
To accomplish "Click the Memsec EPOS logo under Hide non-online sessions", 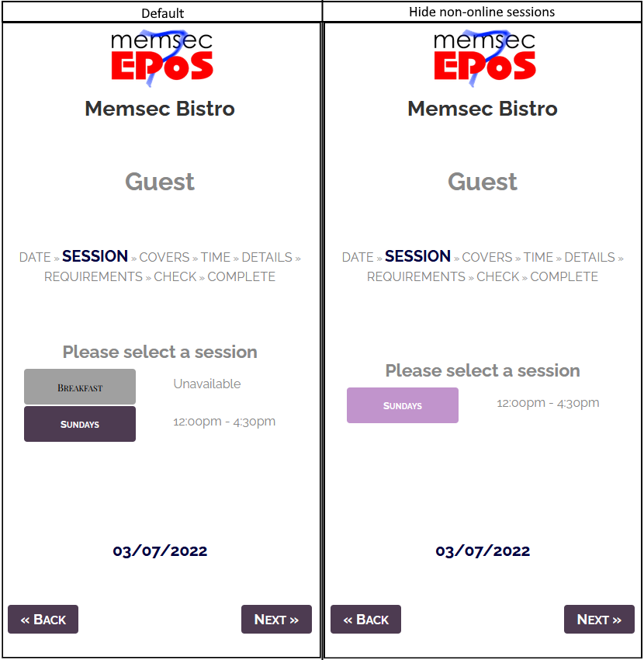I will click(x=483, y=57).
